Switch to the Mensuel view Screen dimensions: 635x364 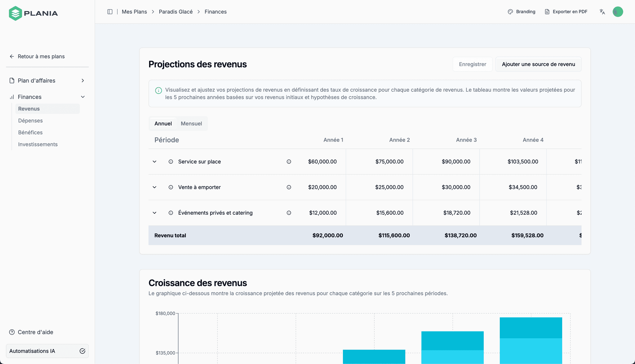191,123
